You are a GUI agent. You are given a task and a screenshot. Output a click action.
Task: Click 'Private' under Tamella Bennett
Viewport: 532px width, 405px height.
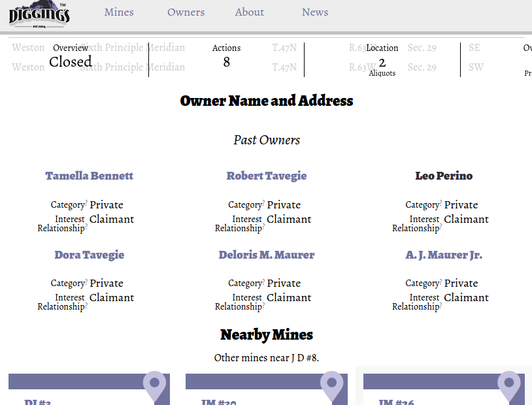pos(107,205)
